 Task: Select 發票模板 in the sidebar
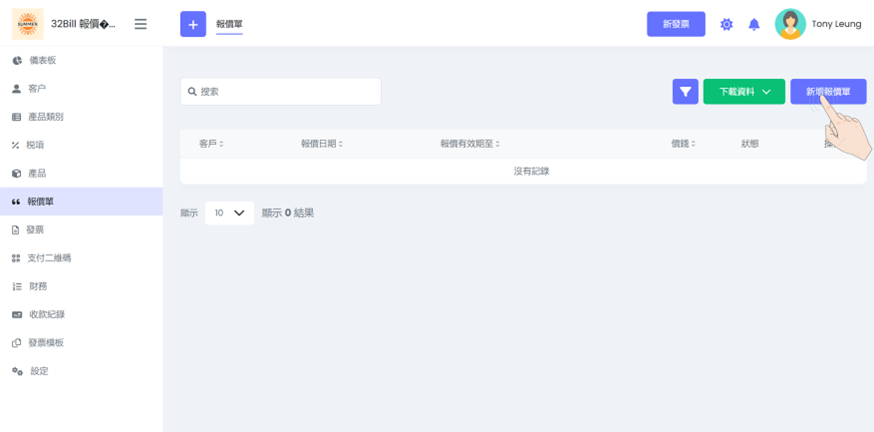(x=45, y=343)
